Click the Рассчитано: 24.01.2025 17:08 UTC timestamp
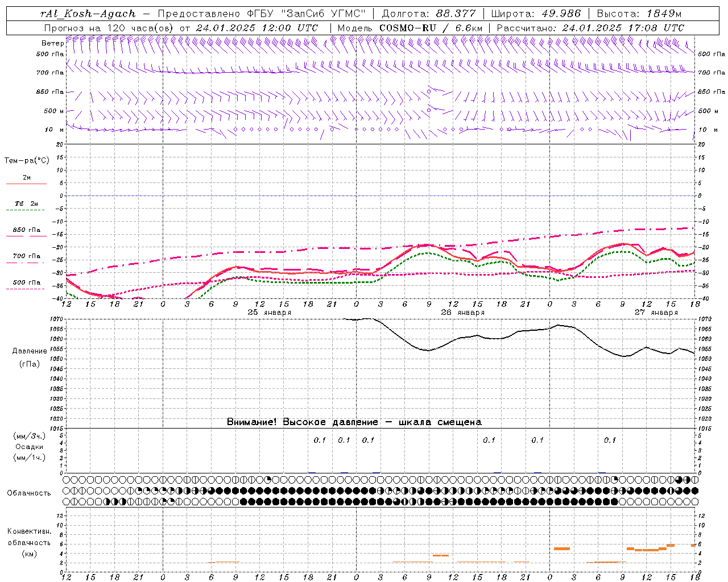728x582 pixels. [x=590, y=28]
